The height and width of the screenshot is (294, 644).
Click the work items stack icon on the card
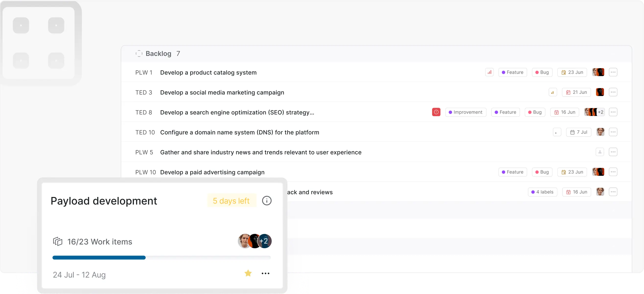(x=58, y=242)
